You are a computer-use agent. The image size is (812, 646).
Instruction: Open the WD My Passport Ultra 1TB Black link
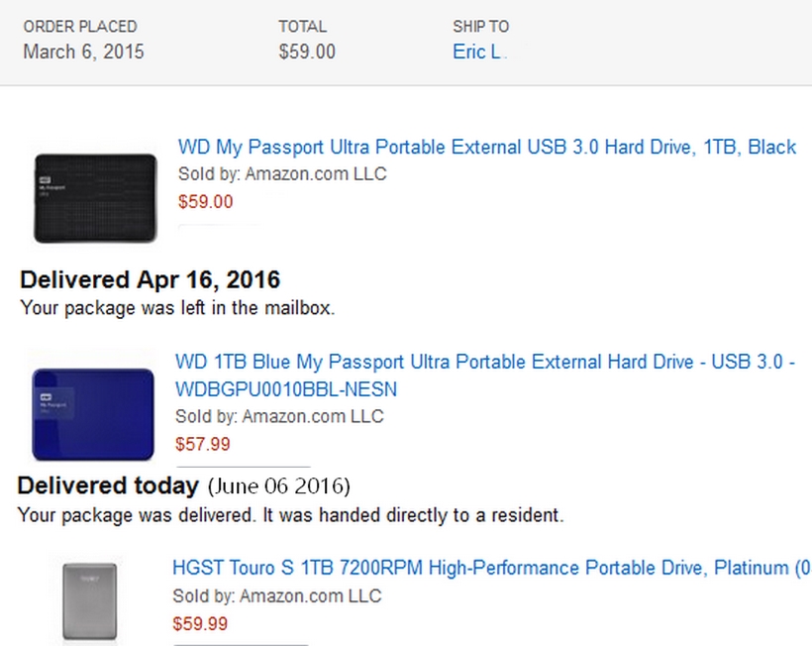pos(486,147)
